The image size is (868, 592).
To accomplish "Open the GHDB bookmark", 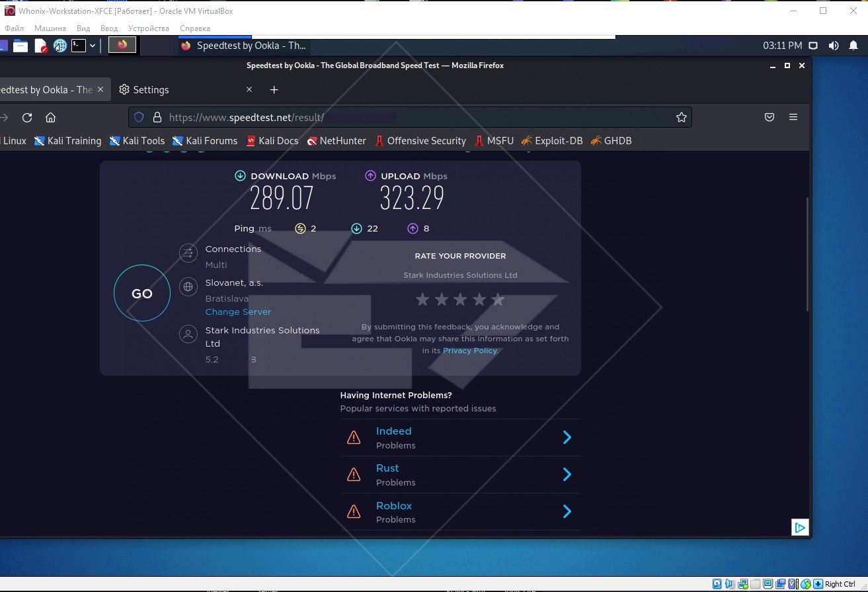I will (611, 140).
